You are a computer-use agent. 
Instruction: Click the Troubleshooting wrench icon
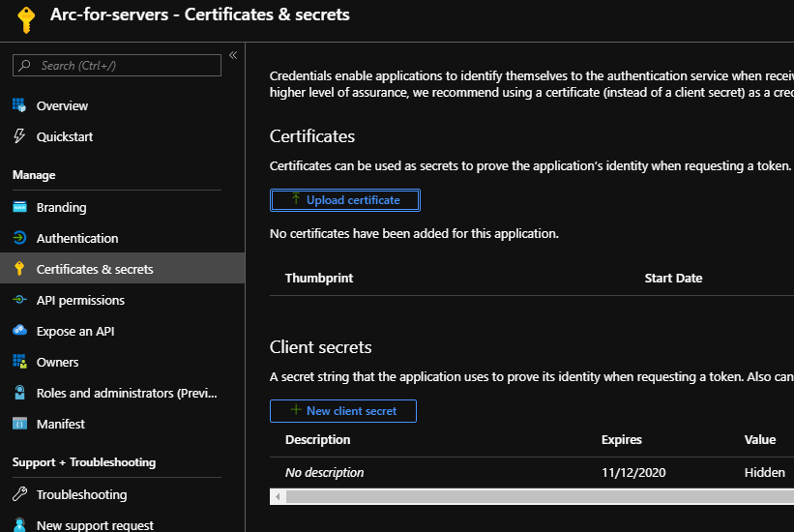pos(19,494)
